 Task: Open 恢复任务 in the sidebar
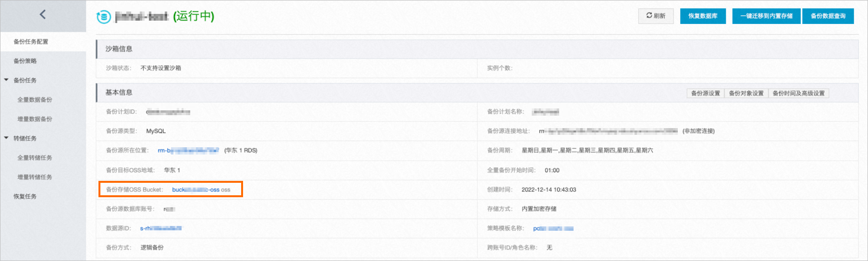pos(25,196)
